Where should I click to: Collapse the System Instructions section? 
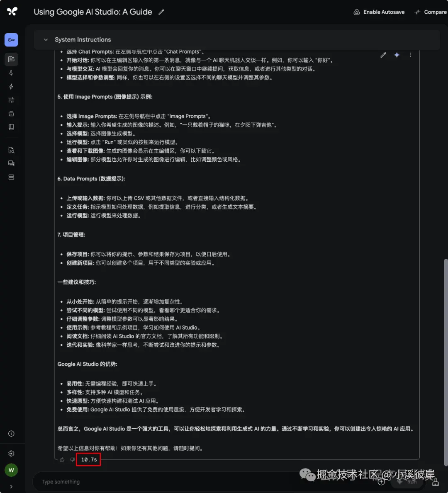[x=46, y=40]
